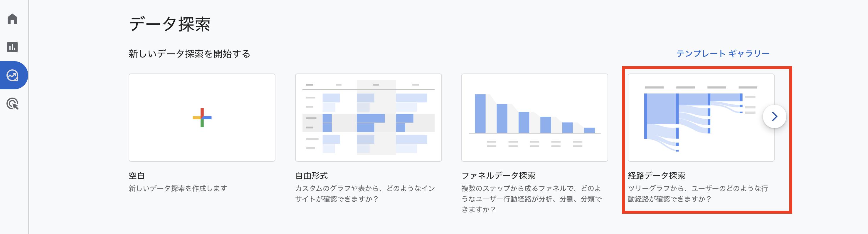Click the 経路データ探索 title text

[x=656, y=176]
